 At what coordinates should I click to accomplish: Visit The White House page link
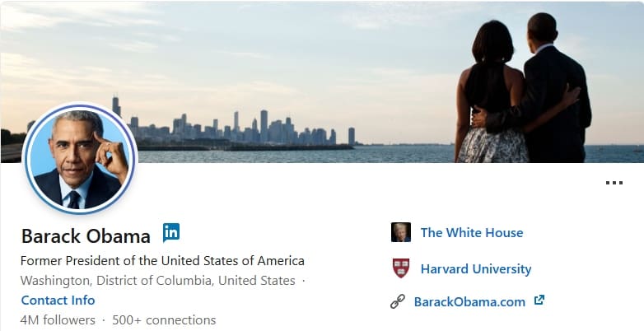[x=472, y=233]
